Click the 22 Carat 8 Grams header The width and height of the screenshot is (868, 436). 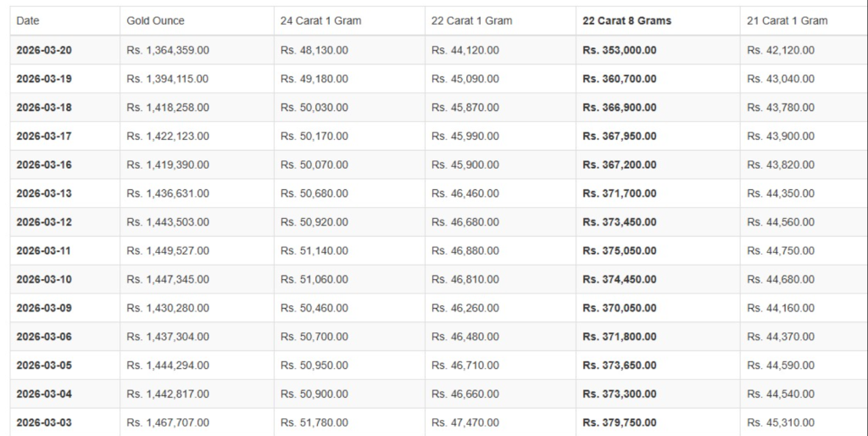[x=626, y=20]
